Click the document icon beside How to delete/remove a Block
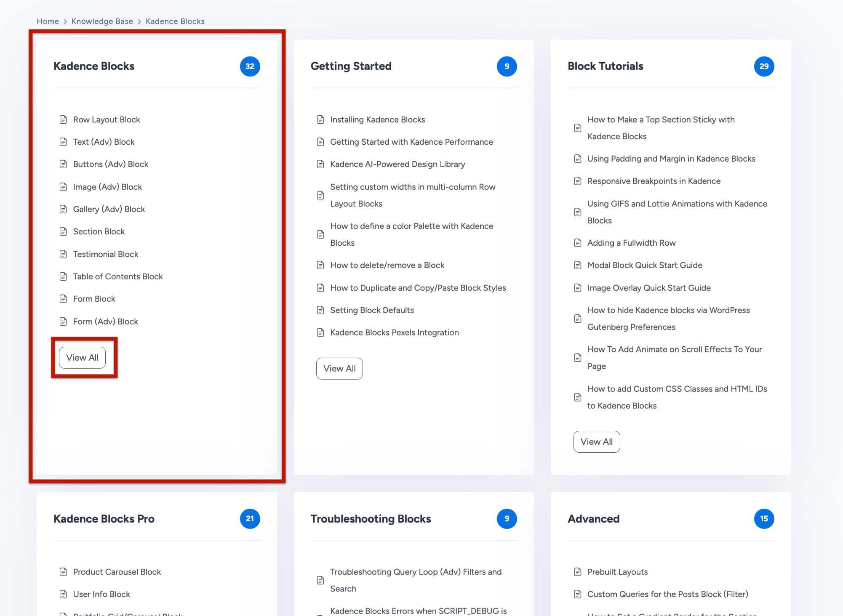 tap(320, 265)
